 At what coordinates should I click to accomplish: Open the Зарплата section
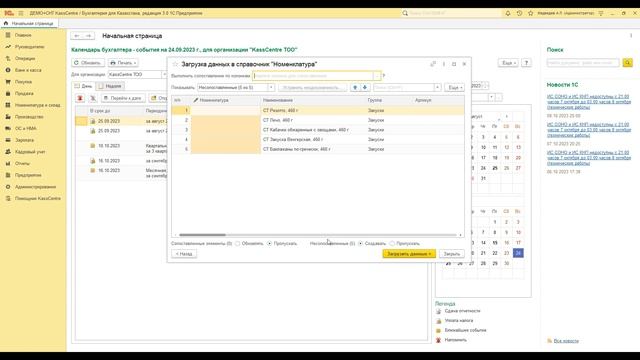[x=24, y=140]
